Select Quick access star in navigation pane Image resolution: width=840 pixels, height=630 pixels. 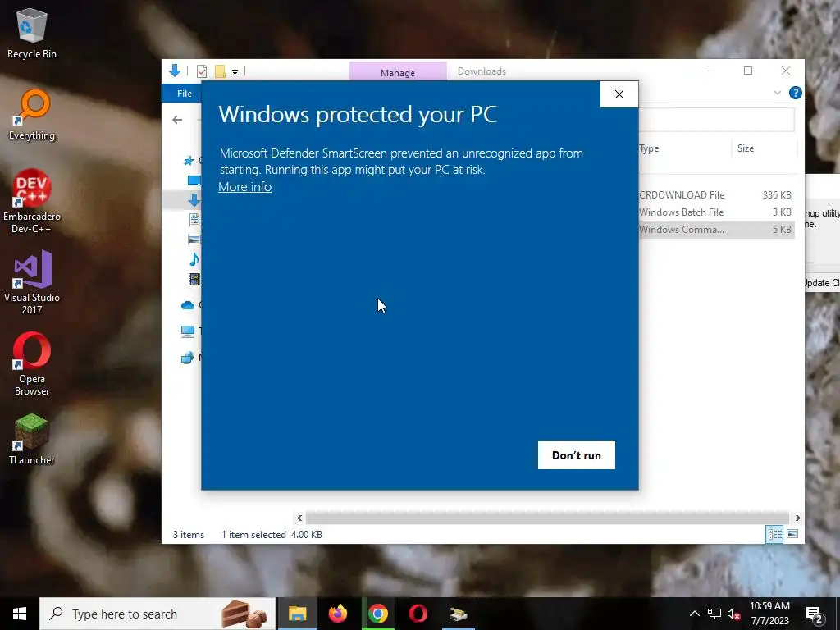[189, 160]
